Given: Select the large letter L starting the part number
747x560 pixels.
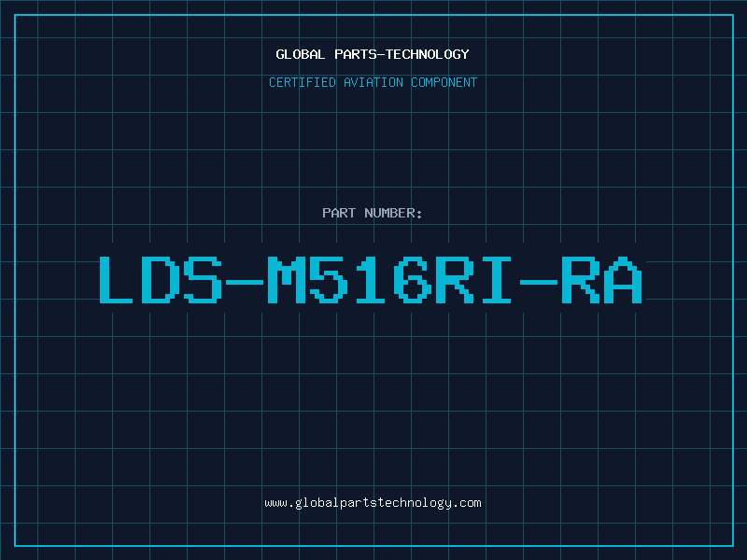Looking at the screenshot, I should click(116, 279).
